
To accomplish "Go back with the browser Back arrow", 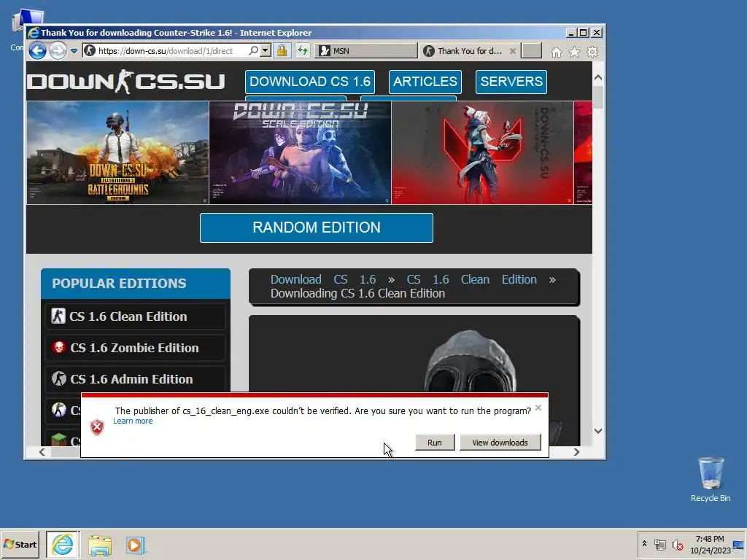I will 38,50.
